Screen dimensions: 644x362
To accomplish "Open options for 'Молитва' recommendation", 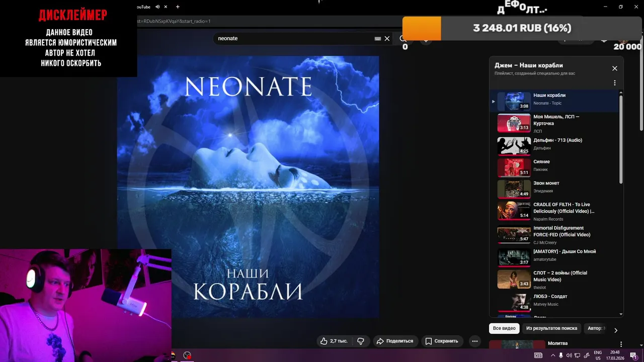I will [621, 344].
